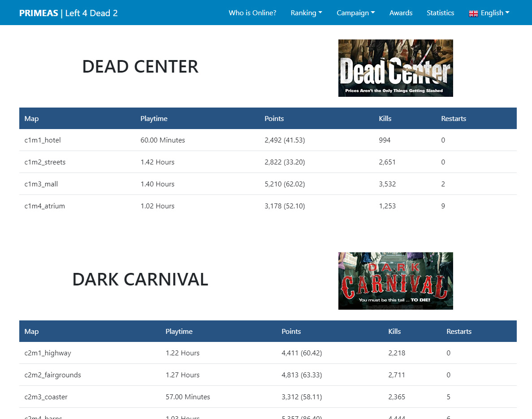Click the 3,178 (52.10) points value
532x419 pixels.
pos(285,206)
